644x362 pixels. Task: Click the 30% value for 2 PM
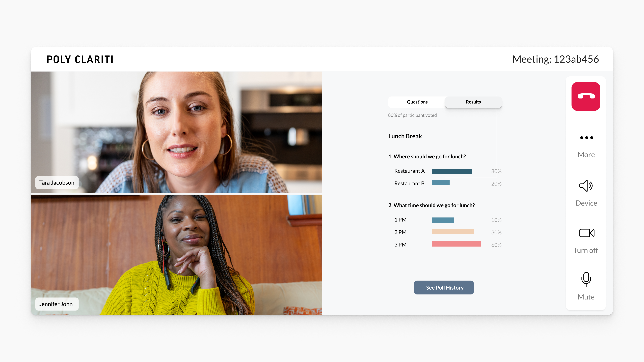coord(496,232)
